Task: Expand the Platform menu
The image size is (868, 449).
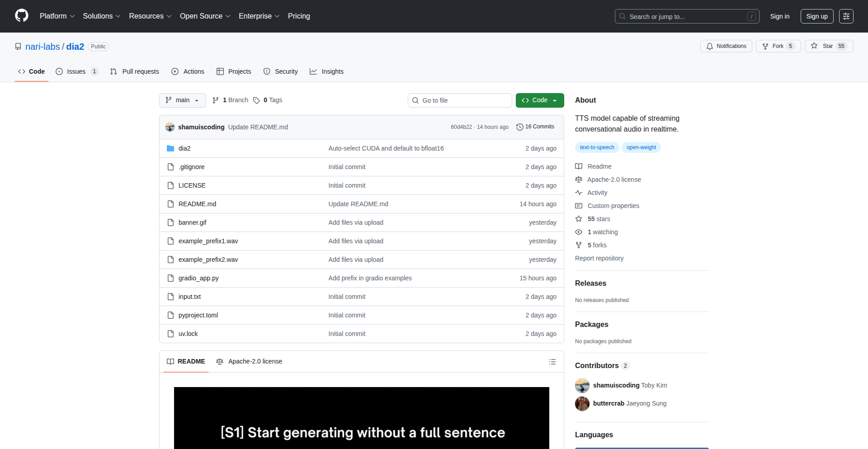Action: tap(57, 16)
